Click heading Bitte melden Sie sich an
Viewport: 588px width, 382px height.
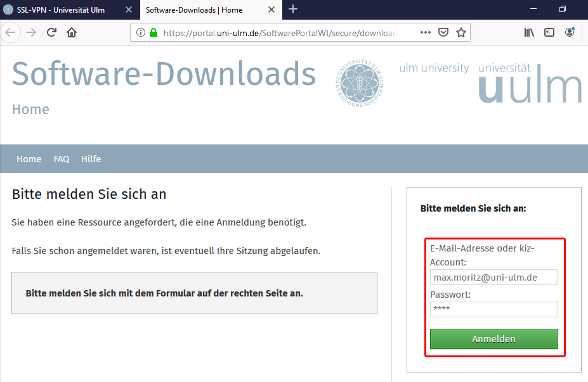click(89, 194)
